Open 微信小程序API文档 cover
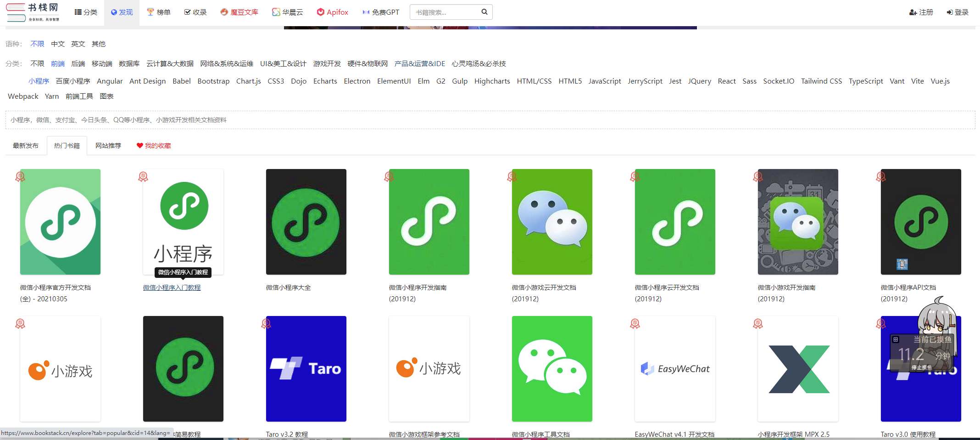980x440 pixels. click(921, 222)
